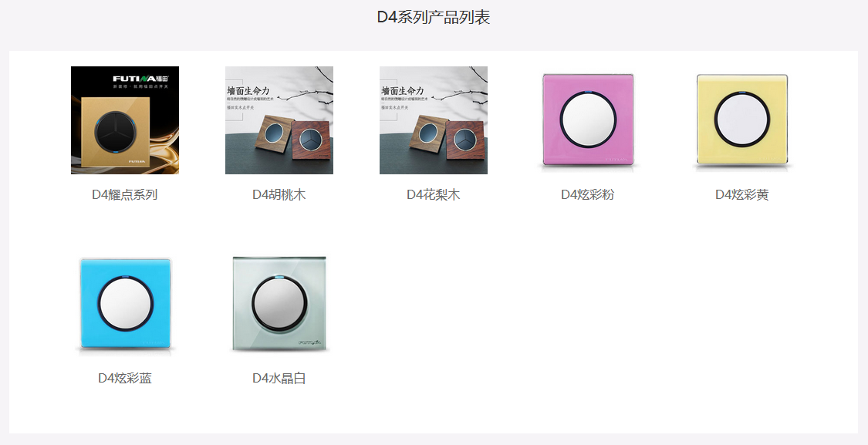868x445 pixels.
Task: Open the D4胡桃木 label link
Action: click(279, 195)
